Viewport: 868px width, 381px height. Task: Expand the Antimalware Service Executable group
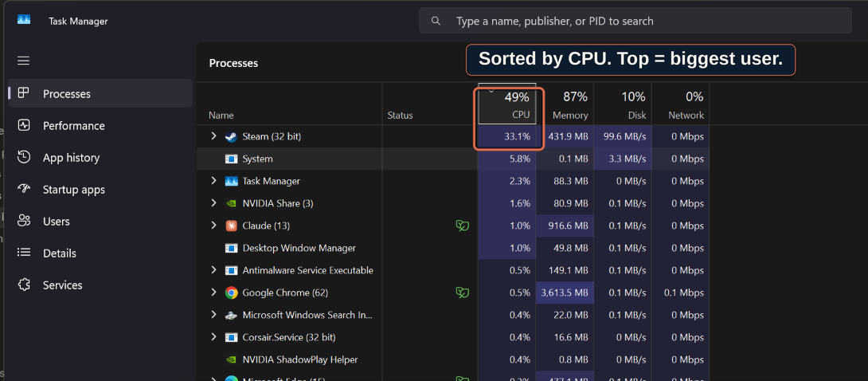pyautogui.click(x=213, y=270)
